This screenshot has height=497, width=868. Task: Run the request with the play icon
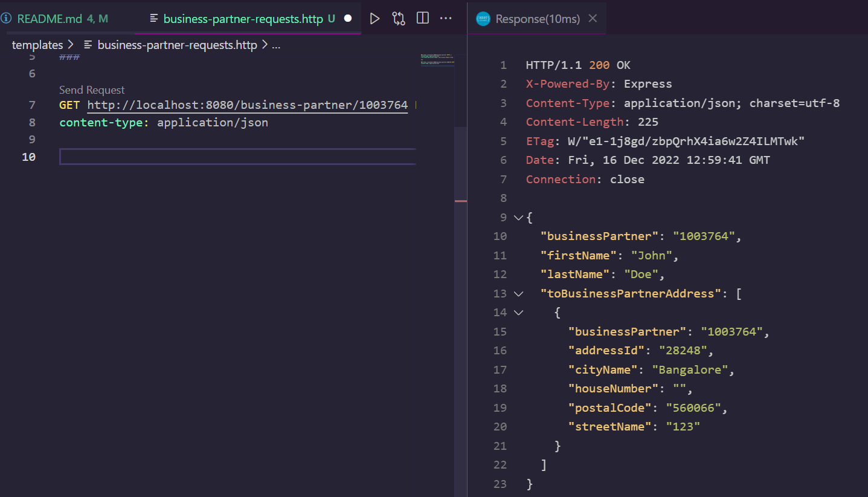[375, 19]
